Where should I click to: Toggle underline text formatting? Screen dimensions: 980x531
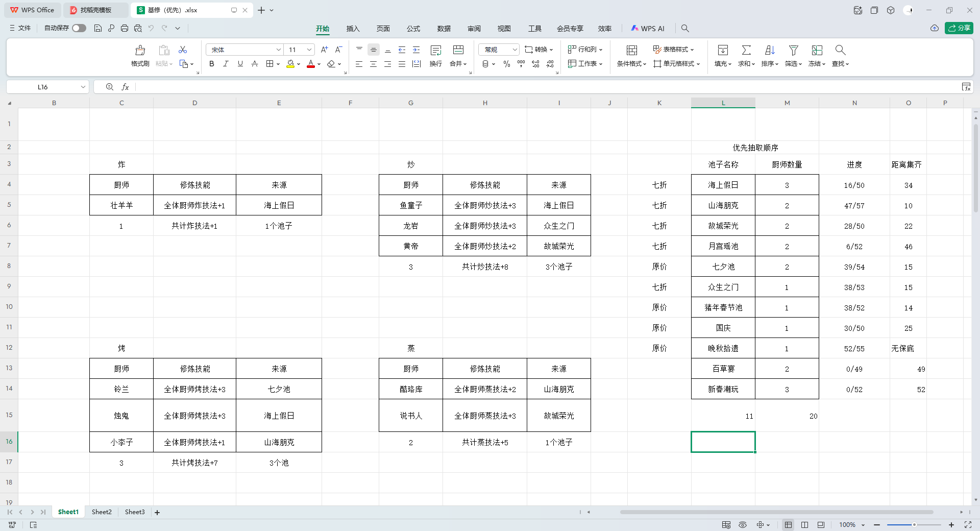click(x=240, y=64)
